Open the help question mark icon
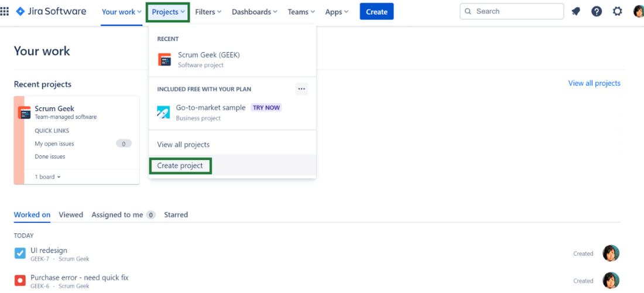This screenshot has height=293, width=644. [x=597, y=11]
